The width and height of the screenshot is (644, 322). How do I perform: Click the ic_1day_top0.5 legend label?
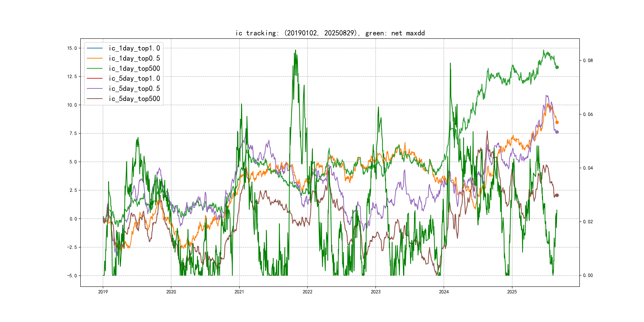click(134, 58)
